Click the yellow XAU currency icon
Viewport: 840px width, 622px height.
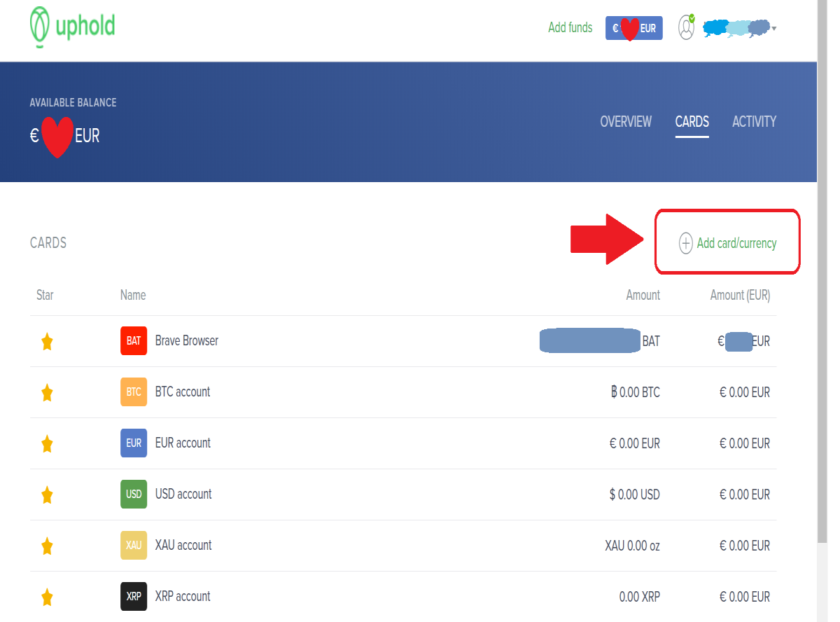pos(134,546)
